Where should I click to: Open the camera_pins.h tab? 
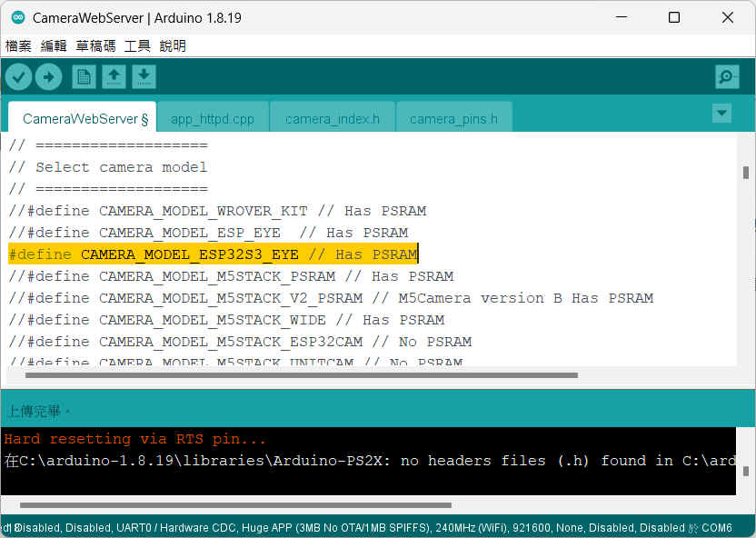pyautogui.click(x=453, y=118)
